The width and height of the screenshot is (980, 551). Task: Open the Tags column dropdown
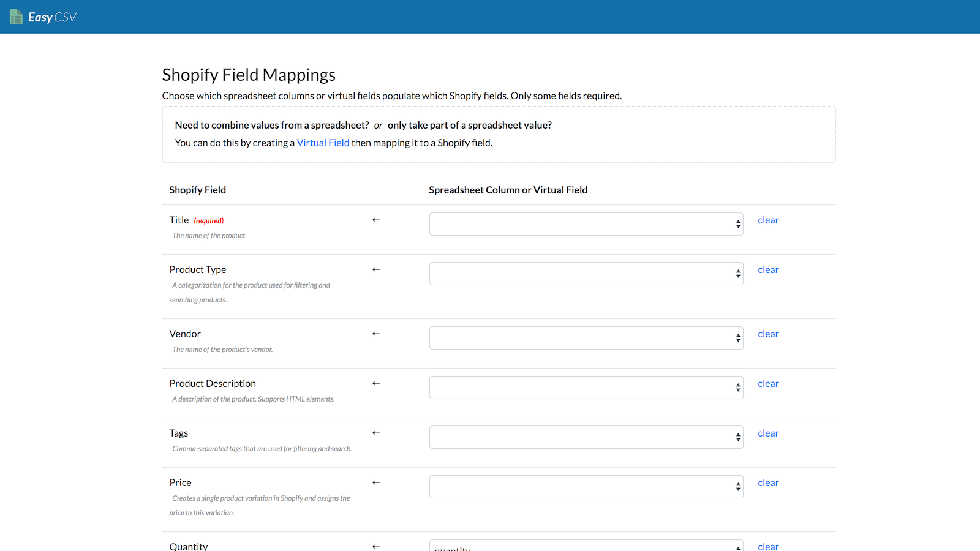pyautogui.click(x=586, y=437)
